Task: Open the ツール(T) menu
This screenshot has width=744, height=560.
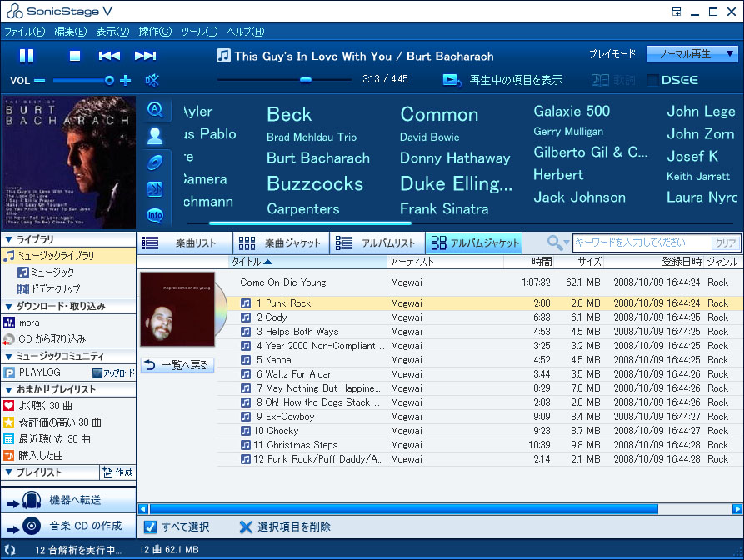Action: pos(198,32)
